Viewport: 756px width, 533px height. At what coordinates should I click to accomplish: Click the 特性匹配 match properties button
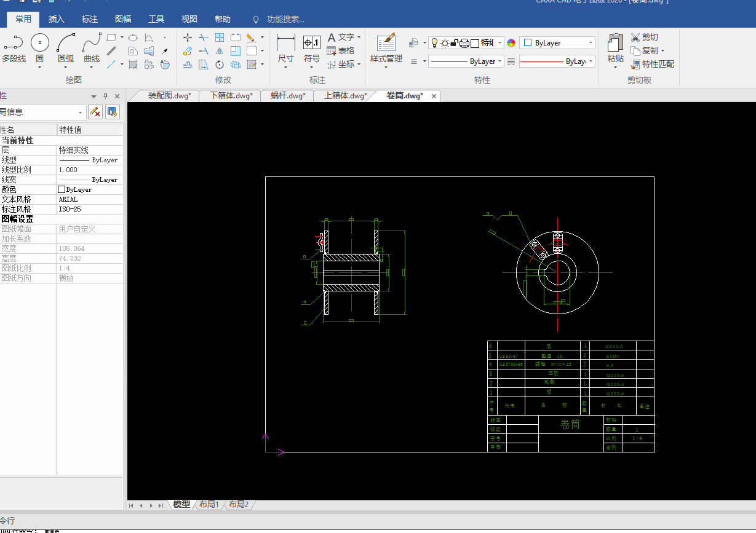pos(653,64)
